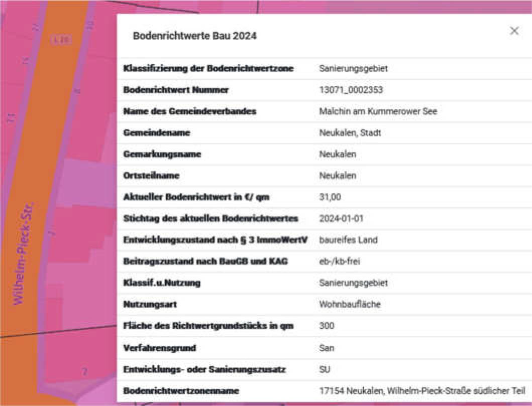Click the Bodenrichtwertzonenname value 17154 Neukalen
532x406 pixels.
424,390
